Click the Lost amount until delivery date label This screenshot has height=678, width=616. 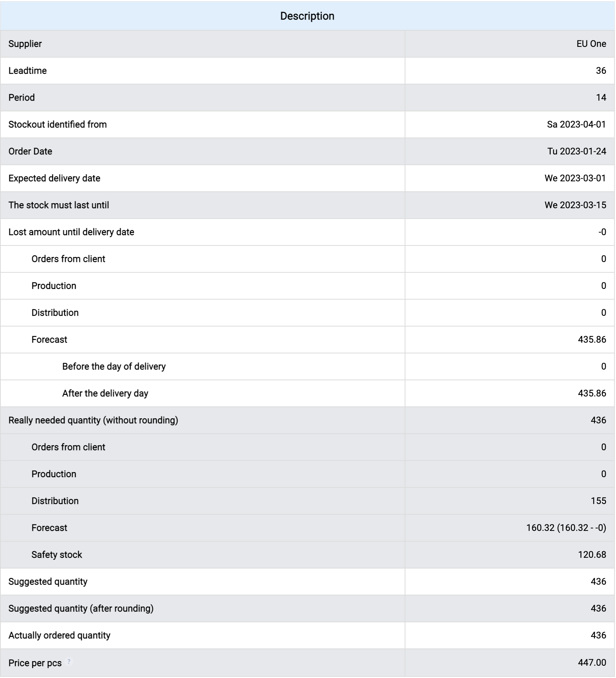71,232
